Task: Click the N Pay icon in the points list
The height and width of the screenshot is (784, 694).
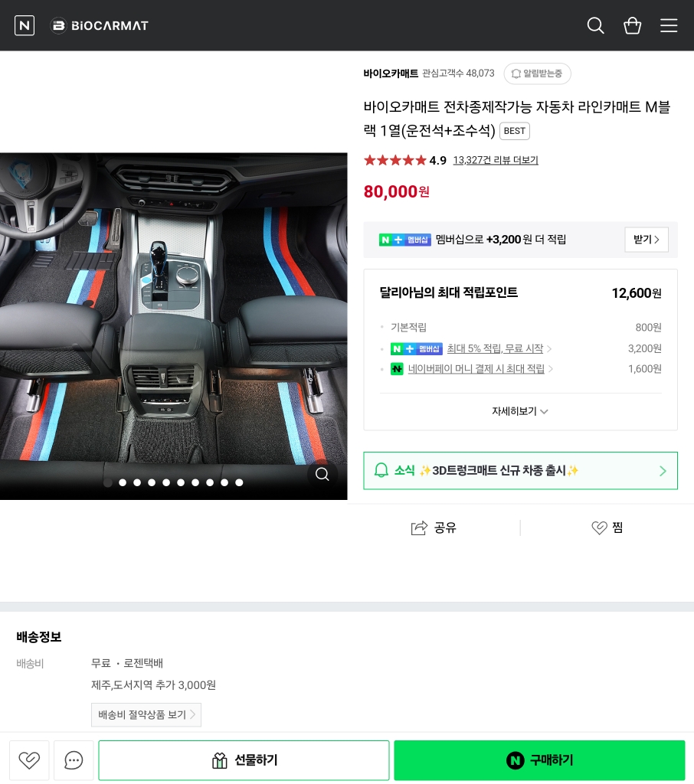Action: [x=397, y=369]
